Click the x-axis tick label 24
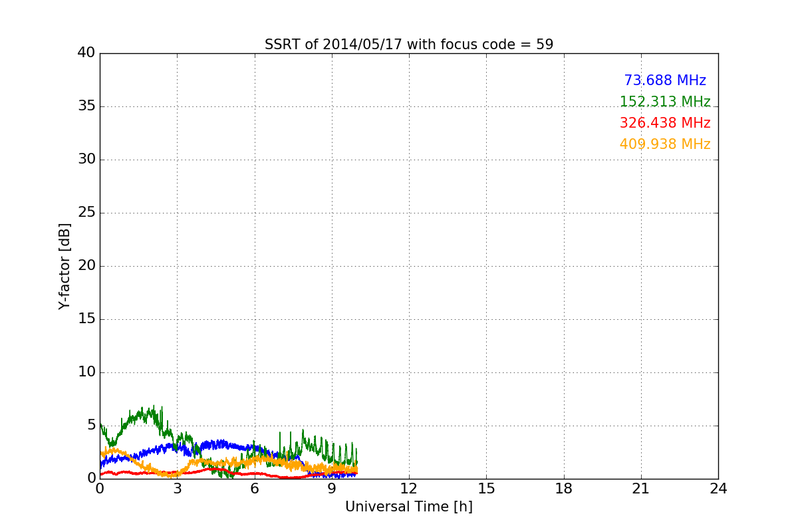Viewport: 798px width, 532px height. pyautogui.click(x=718, y=489)
